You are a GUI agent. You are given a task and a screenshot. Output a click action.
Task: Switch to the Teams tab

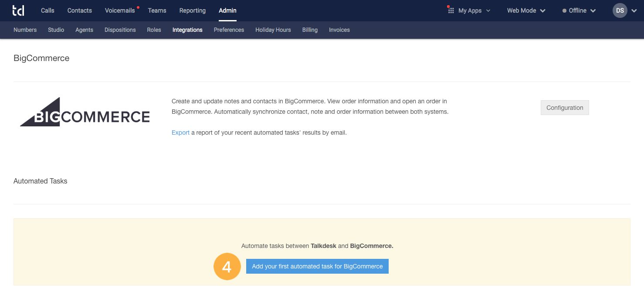(x=157, y=10)
